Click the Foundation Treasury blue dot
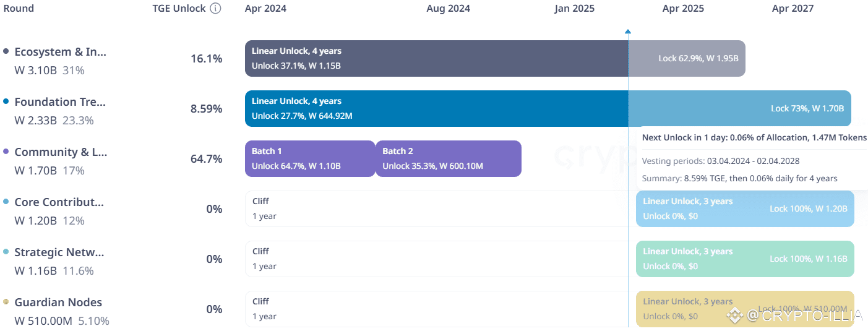 click(6, 101)
